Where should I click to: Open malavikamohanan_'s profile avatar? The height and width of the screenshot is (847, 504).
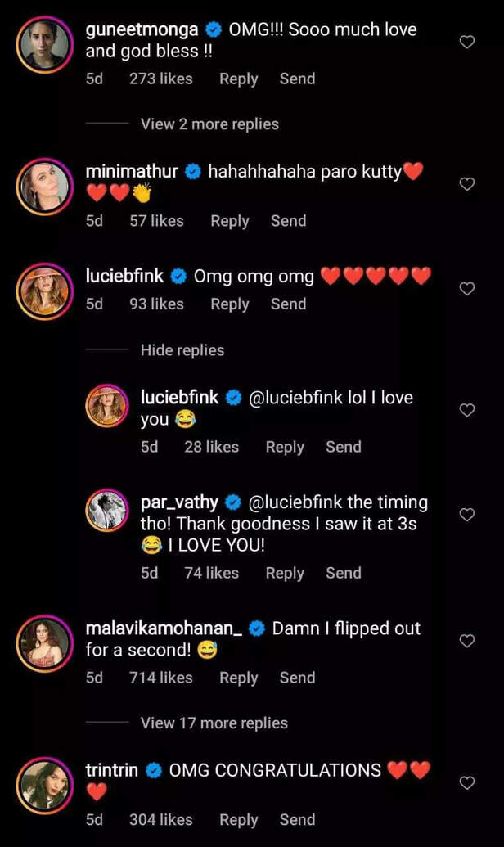click(x=42, y=641)
